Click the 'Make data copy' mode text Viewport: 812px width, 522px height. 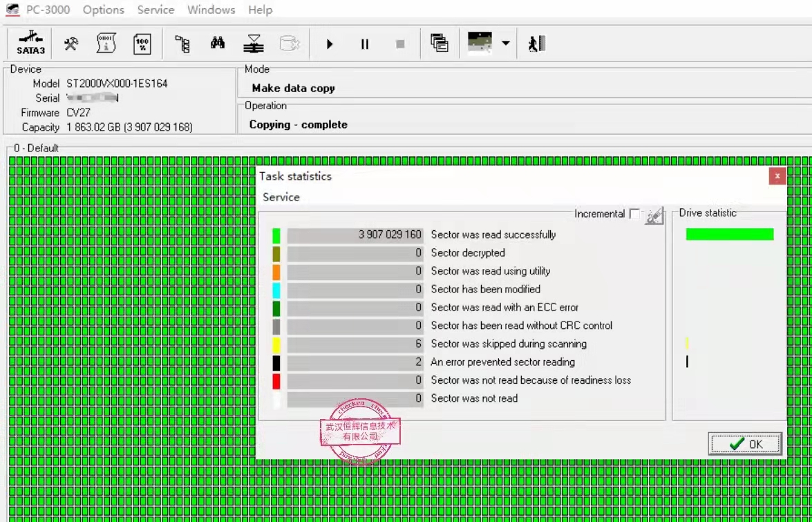coord(293,88)
